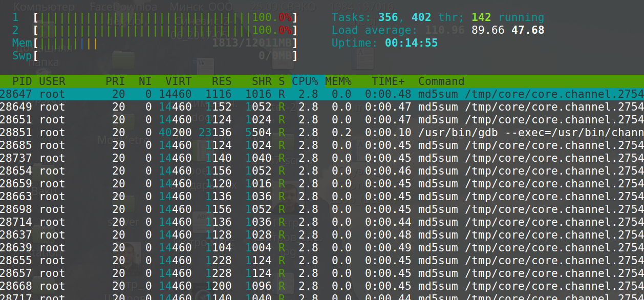
Task: Sort by the Command column header
Action: [x=441, y=81]
